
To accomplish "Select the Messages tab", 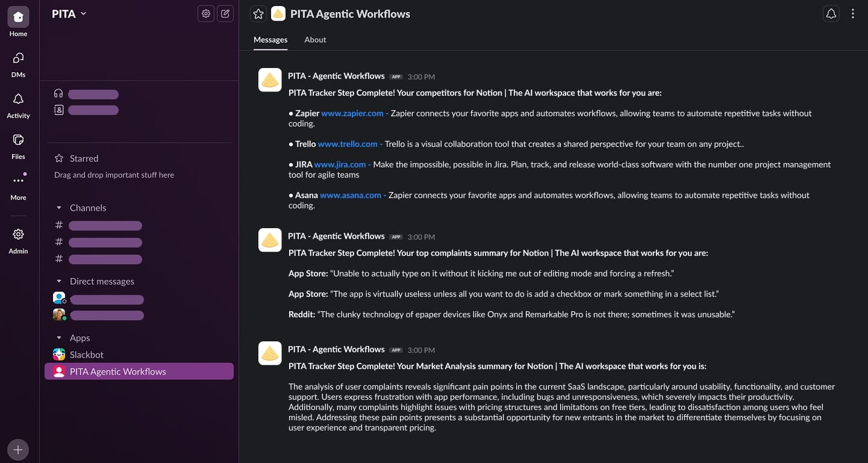I will 270,40.
